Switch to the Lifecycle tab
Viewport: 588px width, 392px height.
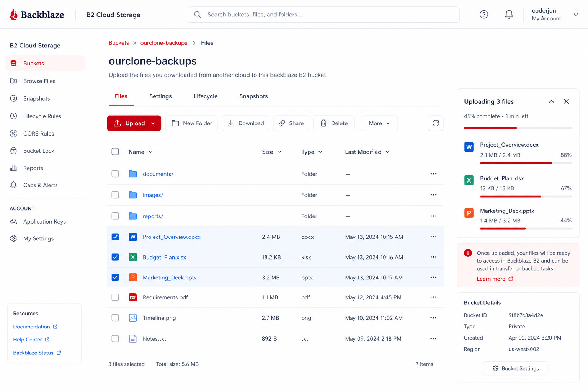pyautogui.click(x=206, y=96)
